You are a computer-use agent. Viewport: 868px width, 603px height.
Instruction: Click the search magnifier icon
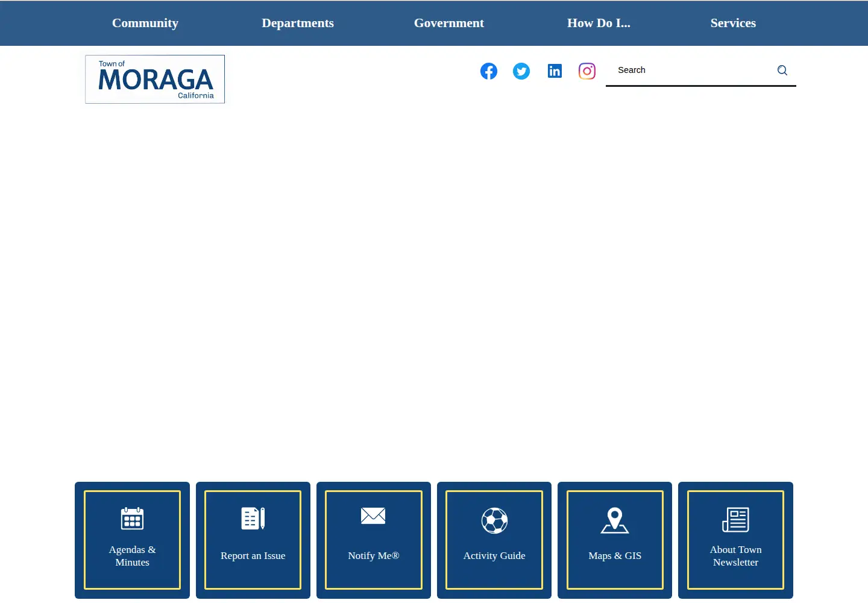pyautogui.click(x=782, y=71)
